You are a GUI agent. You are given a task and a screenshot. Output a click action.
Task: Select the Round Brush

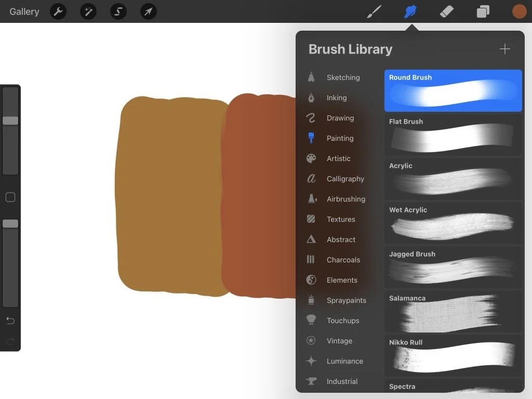(453, 91)
